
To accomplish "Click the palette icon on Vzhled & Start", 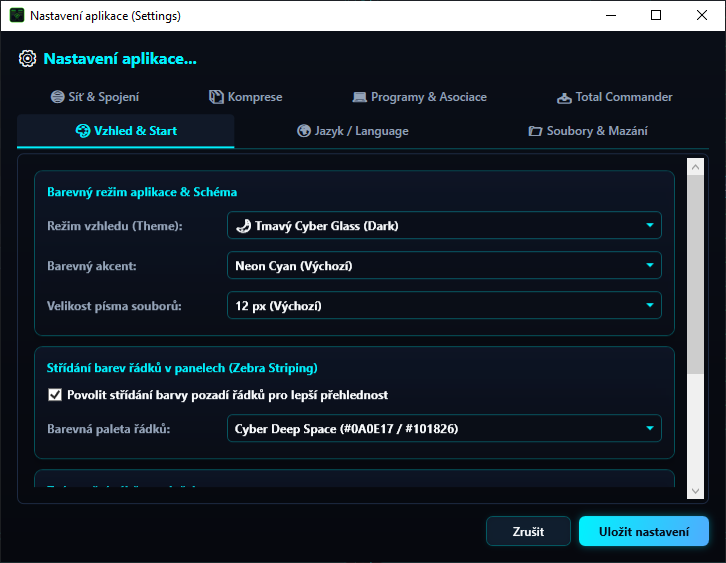I will click(83, 131).
